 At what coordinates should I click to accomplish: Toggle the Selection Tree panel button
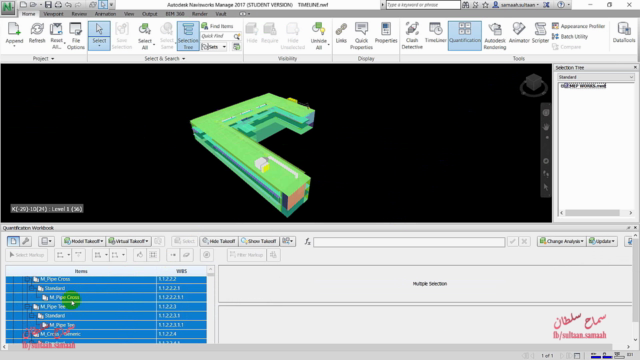point(188,36)
